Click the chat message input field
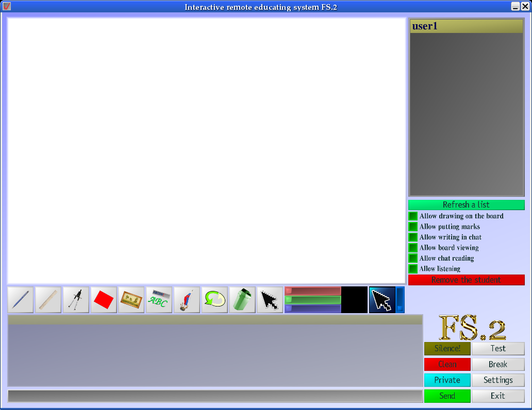 point(215,396)
